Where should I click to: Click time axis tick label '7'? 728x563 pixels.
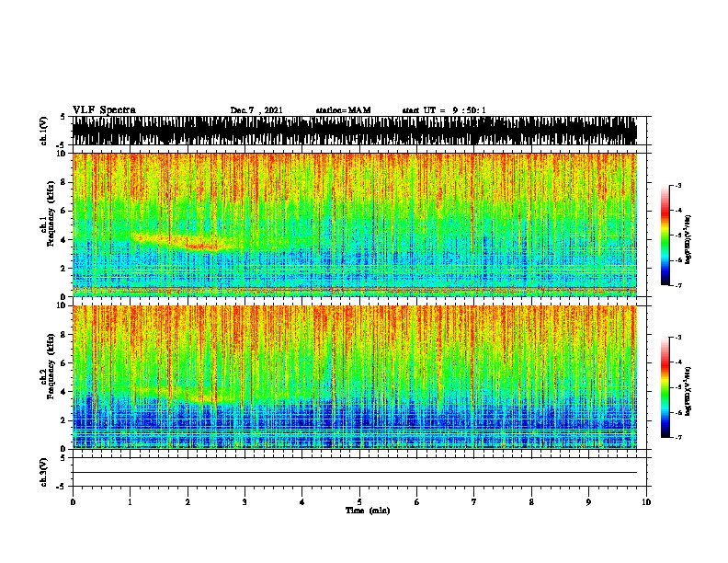pyautogui.click(x=474, y=502)
